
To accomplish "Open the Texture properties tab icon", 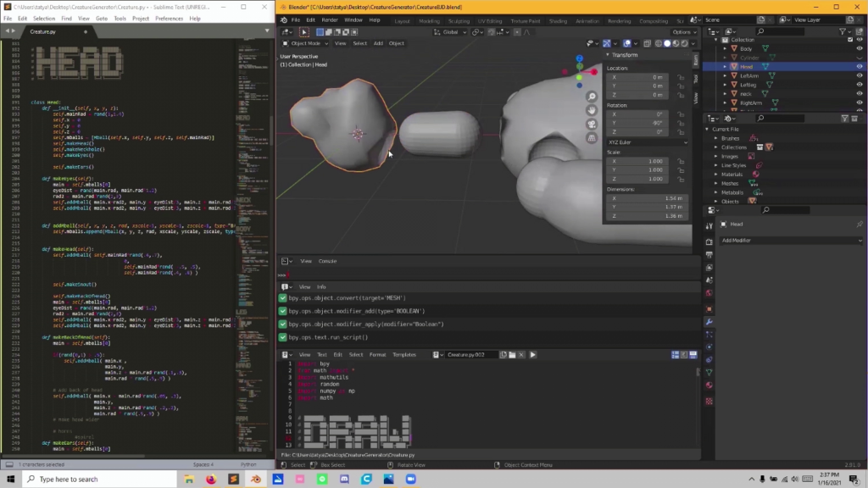I will pyautogui.click(x=709, y=401).
